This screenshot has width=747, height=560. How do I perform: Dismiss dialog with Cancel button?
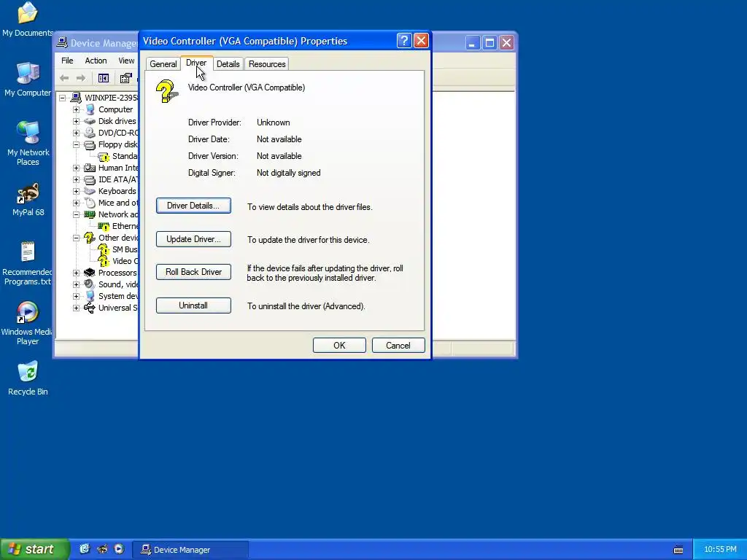click(398, 345)
